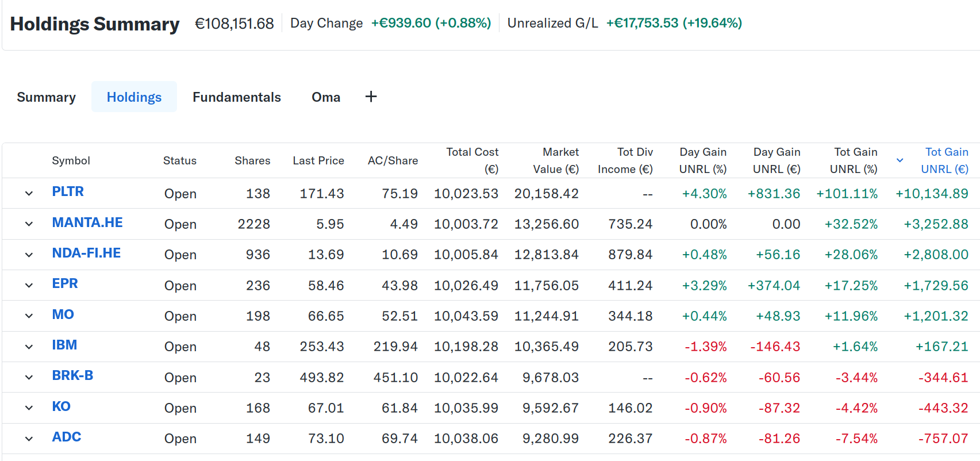Expand the PLTR holding row
Screen dimensions: 980x461
[29, 193]
